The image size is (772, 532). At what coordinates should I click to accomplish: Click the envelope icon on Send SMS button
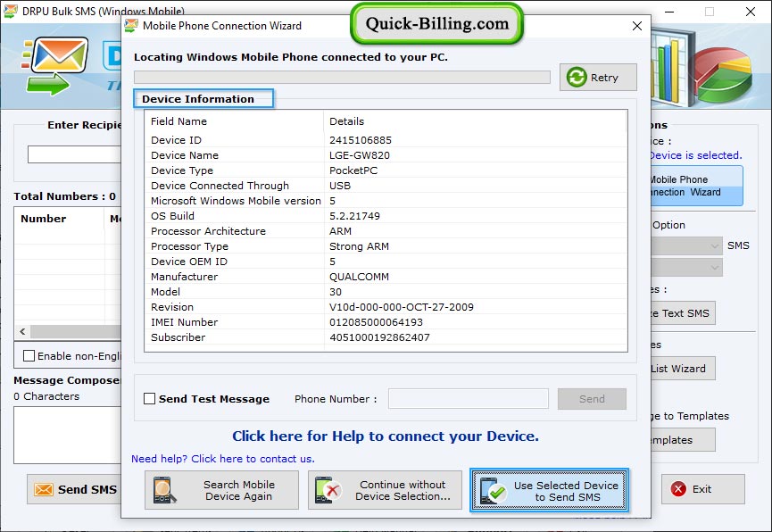click(44, 490)
